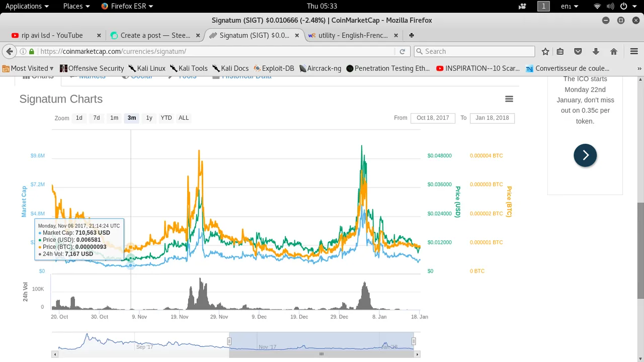The height and width of the screenshot is (362, 644).
Task: Select the 1d zoom range
Action: (x=79, y=118)
